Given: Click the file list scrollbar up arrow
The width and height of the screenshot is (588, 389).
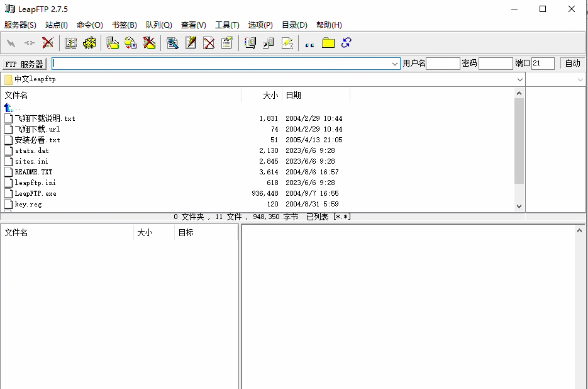Looking at the screenshot, I should tap(519, 93).
